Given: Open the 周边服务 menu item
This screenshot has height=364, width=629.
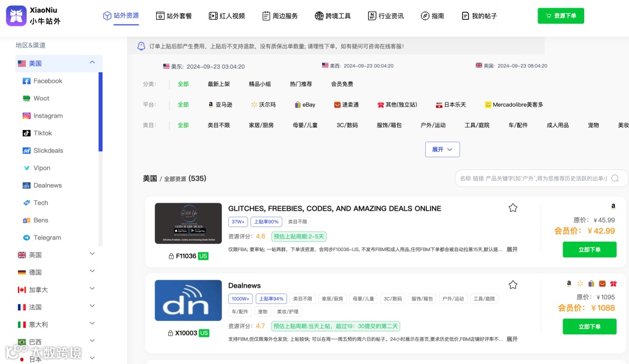Looking at the screenshot, I should pyautogui.click(x=280, y=16).
